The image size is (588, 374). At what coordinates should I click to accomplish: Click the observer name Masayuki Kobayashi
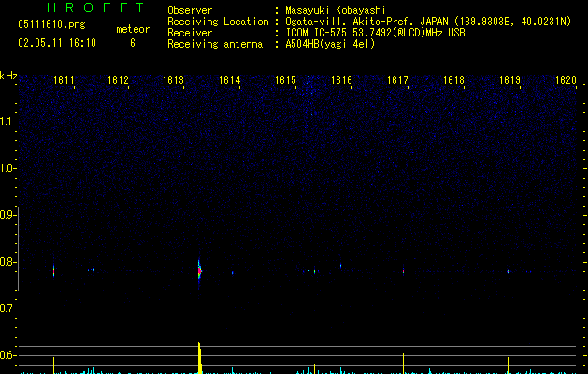(336, 10)
